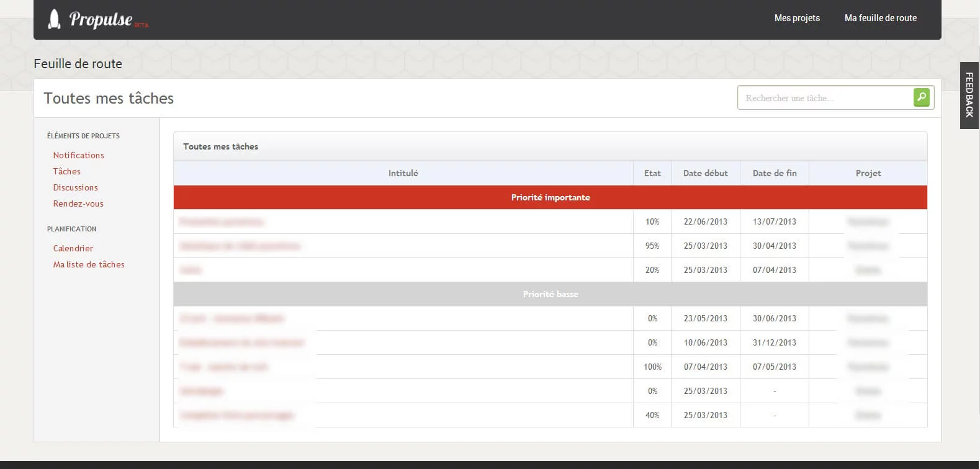
Task: Click the Priorité importante group header
Action: 551,197
